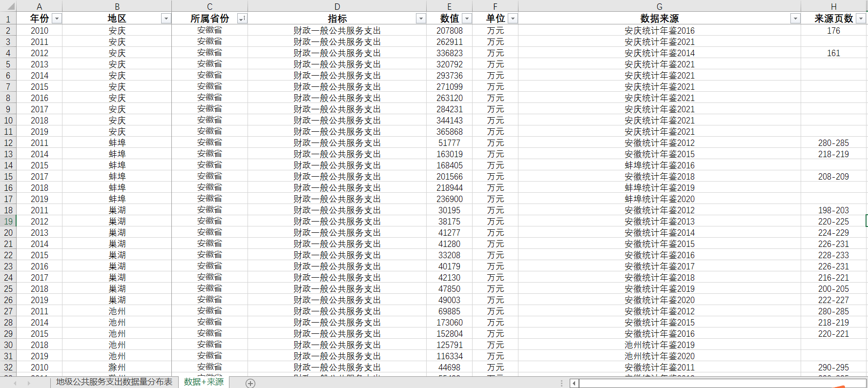Select row 2 header
Screen dimensions: 868x388
8,31
